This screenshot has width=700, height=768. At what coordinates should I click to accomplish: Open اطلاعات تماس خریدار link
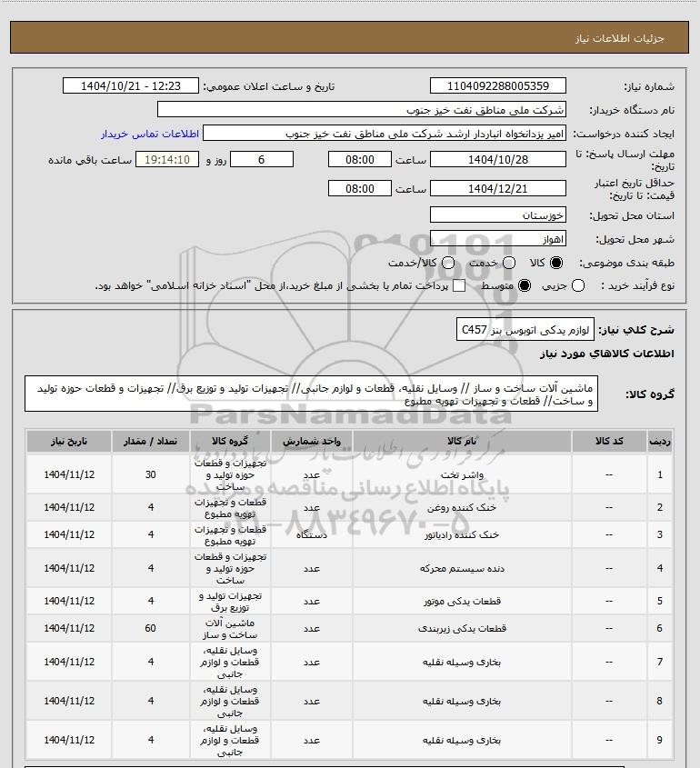coord(150,134)
